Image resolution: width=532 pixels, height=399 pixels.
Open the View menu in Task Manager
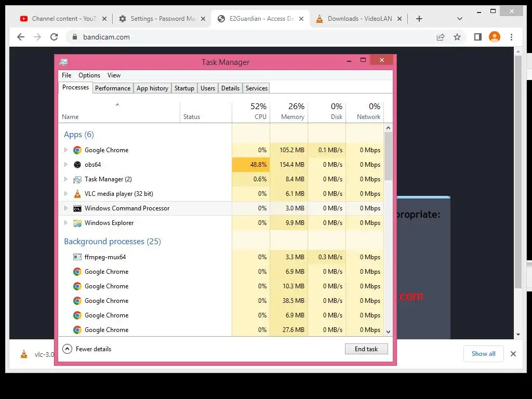114,75
